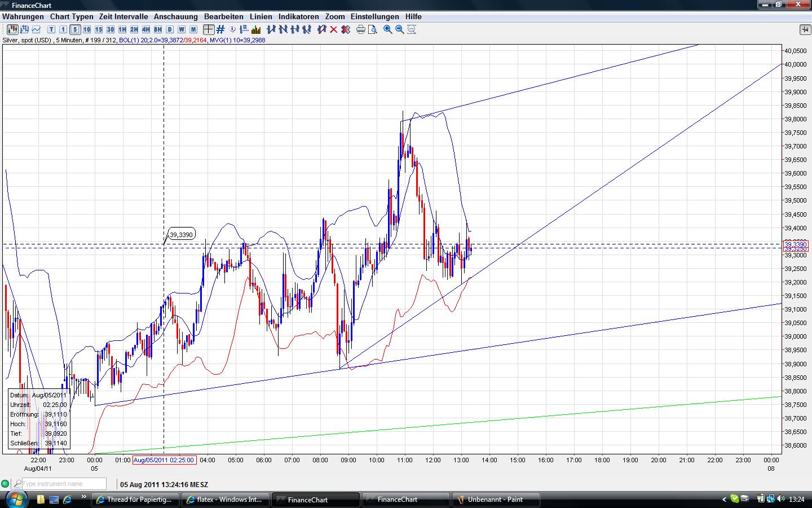This screenshot has width=812, height=508.
Task: Select the horizontal line drawing tool
Action: (295, 29)
